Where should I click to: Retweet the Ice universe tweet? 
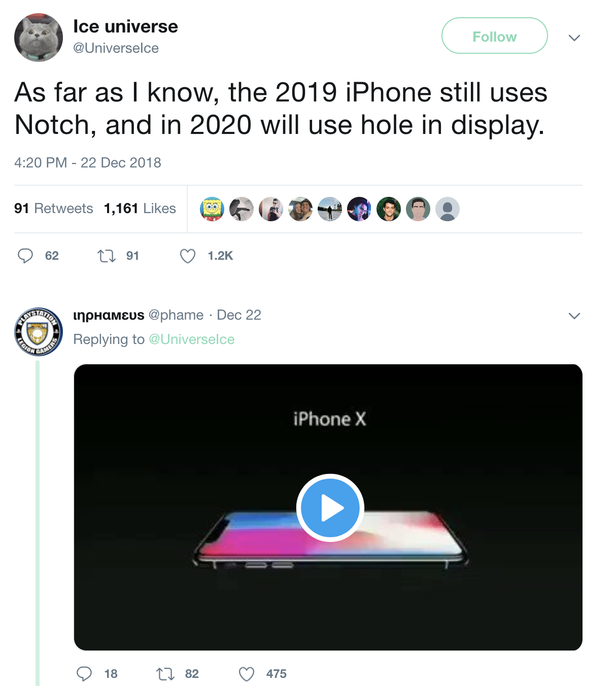107,256
